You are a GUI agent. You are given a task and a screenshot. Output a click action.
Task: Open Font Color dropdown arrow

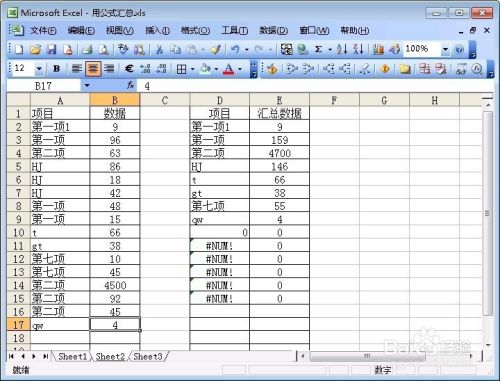[240, 69]
